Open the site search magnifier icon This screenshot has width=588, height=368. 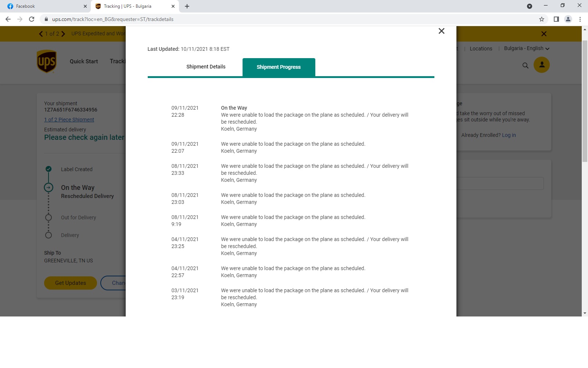click(x=526, y=66)
